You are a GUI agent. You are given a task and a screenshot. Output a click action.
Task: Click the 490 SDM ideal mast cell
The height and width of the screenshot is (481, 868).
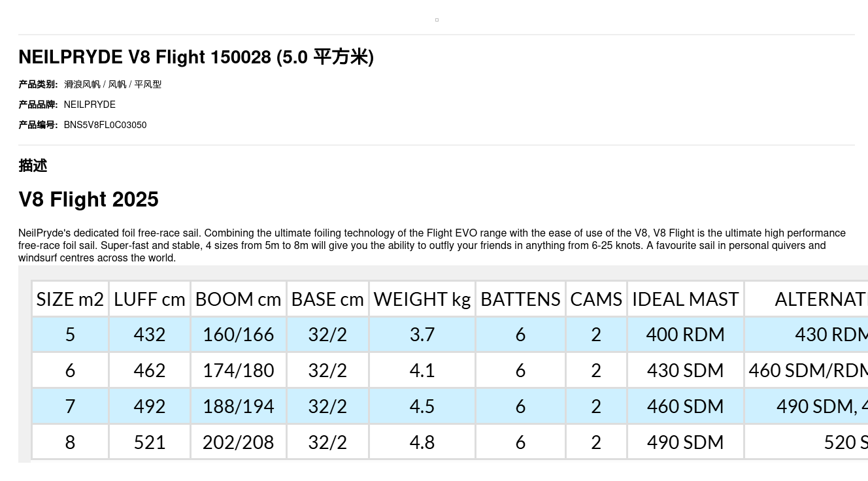click(685, 442)
